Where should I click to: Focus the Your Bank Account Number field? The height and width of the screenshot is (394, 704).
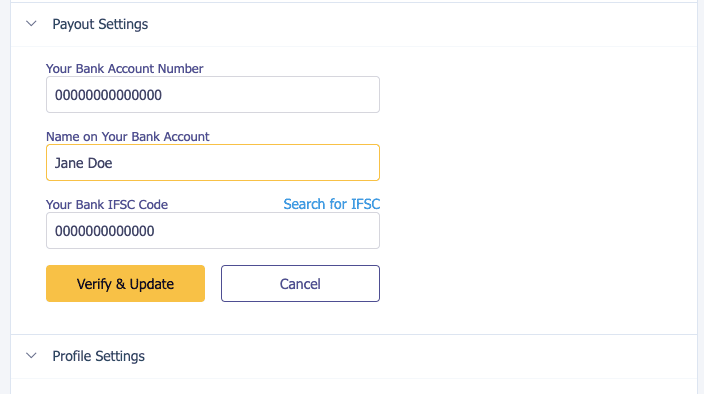coord(213,95)
